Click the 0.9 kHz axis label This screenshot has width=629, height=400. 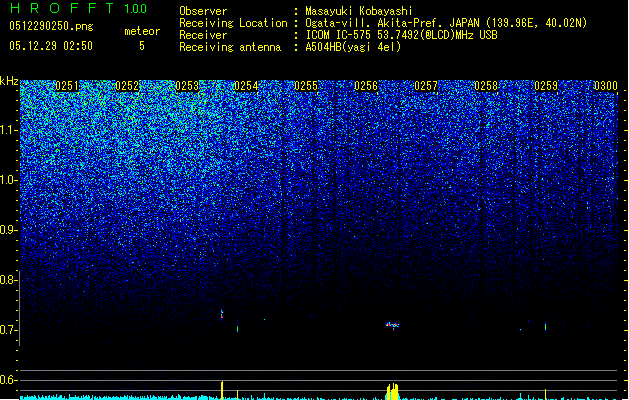coord(8,230)
